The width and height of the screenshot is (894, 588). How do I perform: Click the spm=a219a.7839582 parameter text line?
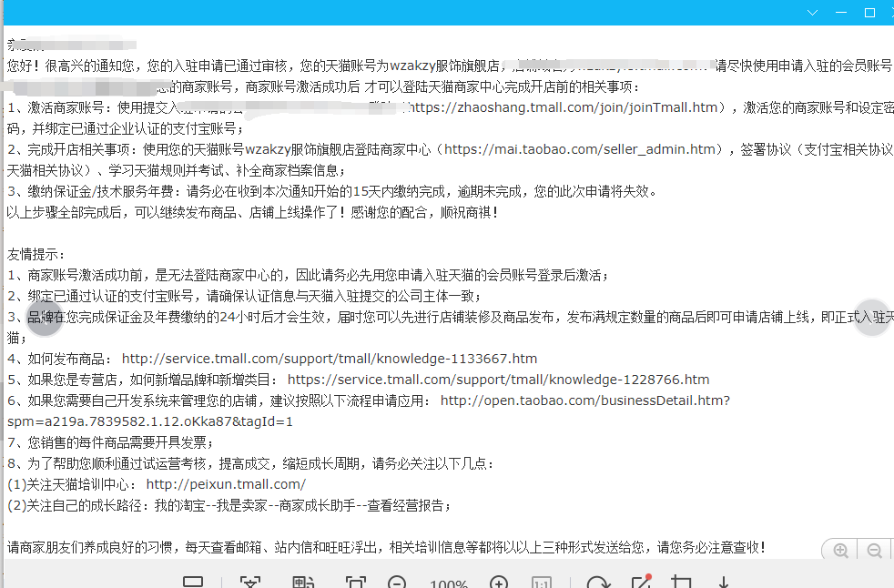[150, 422]
